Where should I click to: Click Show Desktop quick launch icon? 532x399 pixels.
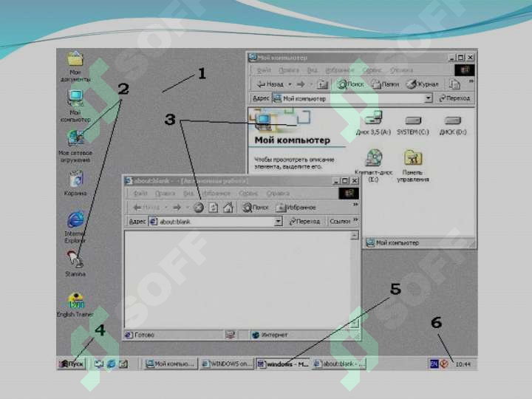[99, 364]
